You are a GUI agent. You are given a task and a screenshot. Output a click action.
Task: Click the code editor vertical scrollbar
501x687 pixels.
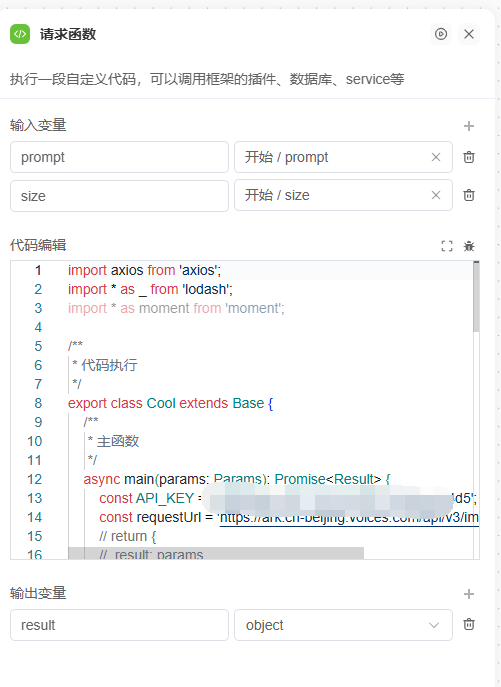[x=476, y=297]
